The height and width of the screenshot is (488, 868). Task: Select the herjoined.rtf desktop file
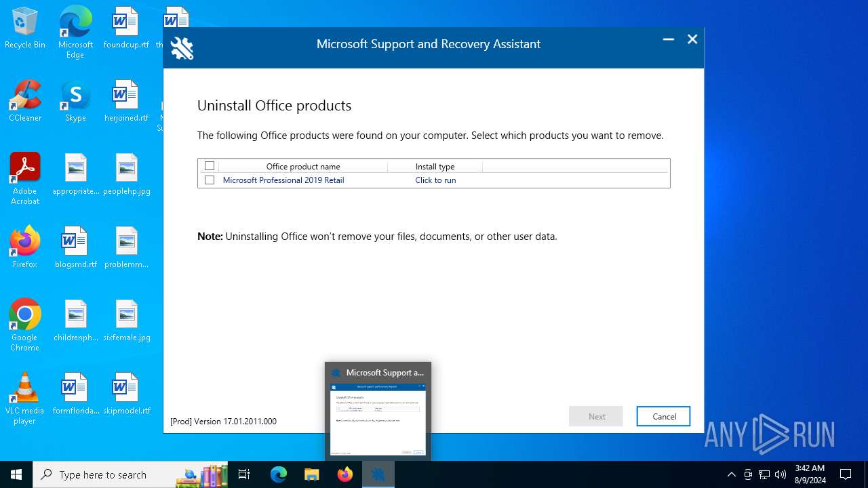[x=126, y=102]
